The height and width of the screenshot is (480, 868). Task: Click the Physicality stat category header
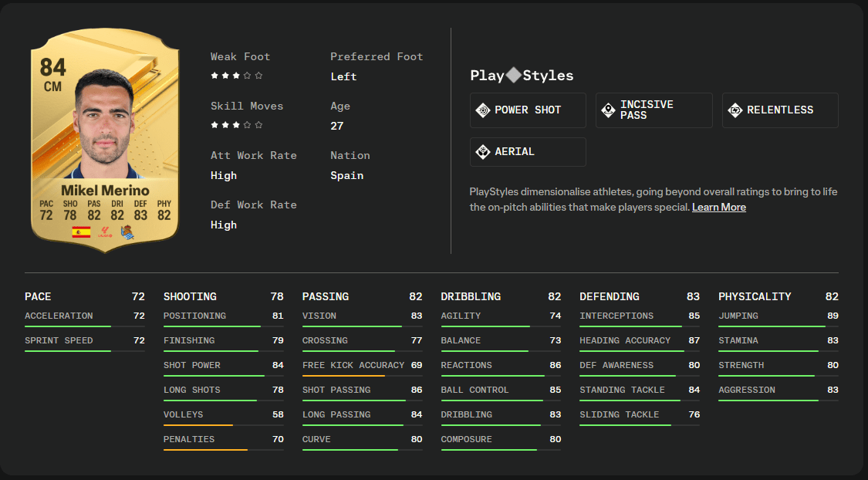(754, 296)
